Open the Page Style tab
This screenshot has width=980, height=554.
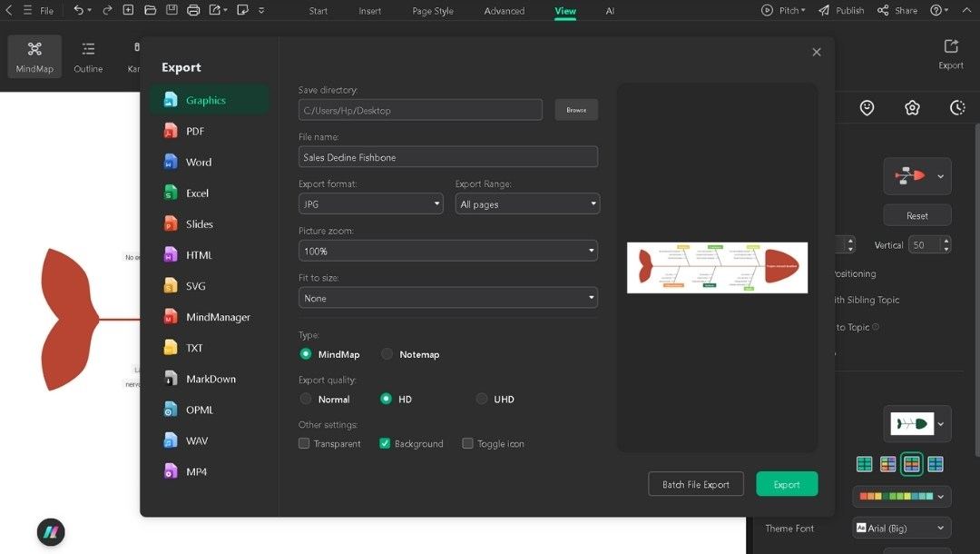[x=433, y=11]
